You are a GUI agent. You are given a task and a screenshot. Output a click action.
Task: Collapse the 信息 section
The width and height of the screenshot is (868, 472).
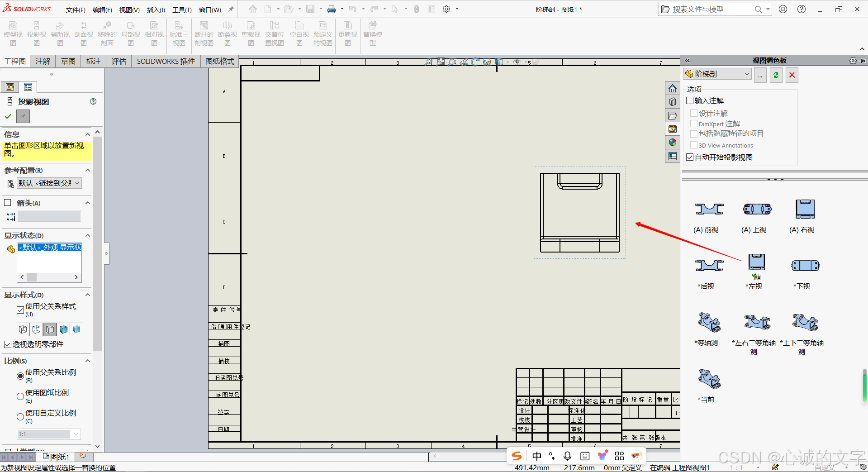[x=88, y=134]
